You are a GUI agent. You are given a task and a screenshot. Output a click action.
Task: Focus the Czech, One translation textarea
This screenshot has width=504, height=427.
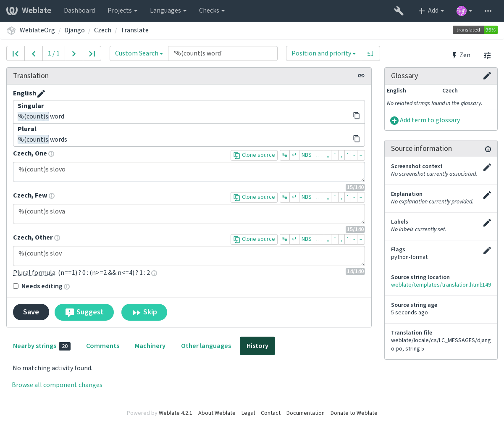tap(189, 172)
